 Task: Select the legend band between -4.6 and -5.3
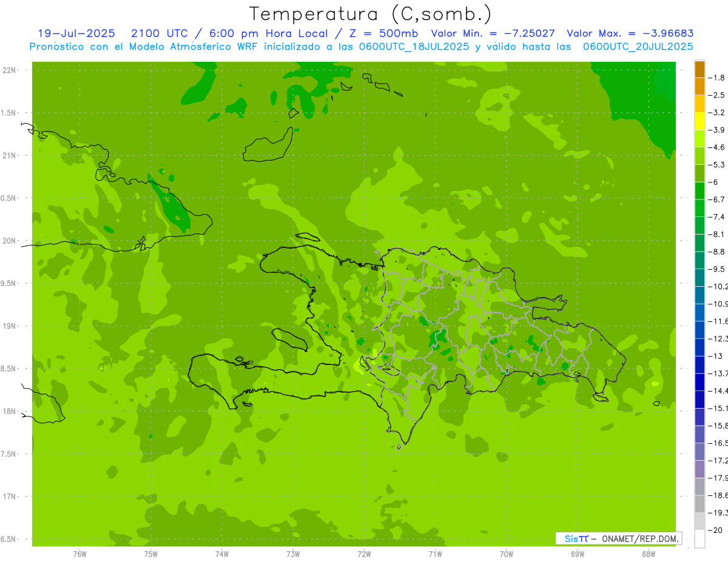coord(699,156)
